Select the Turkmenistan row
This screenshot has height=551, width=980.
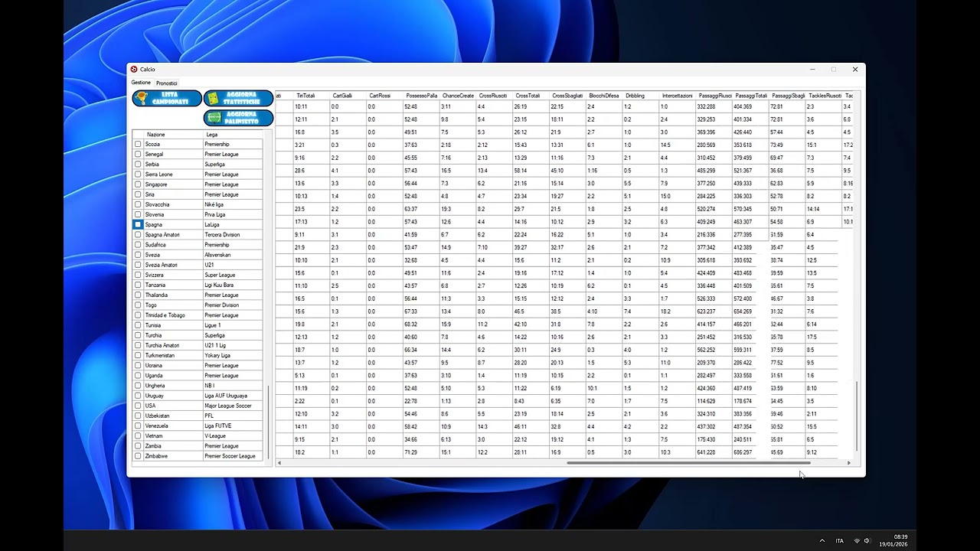click(x=198, y=355)
